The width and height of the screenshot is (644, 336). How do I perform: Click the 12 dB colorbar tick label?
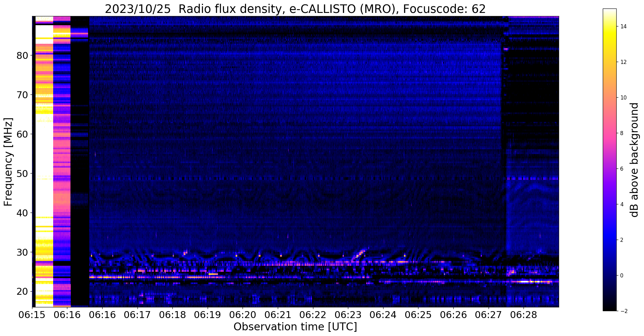(623, 62)
